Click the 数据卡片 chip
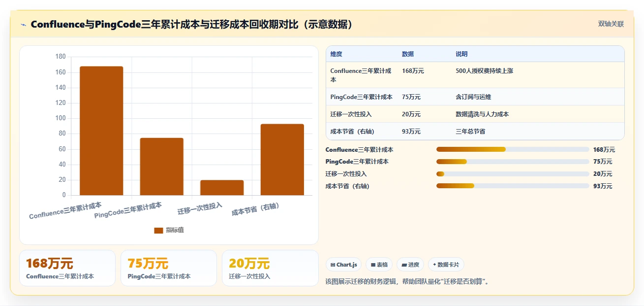Viewport: 644px width, 306px height. tap(446, 265)
